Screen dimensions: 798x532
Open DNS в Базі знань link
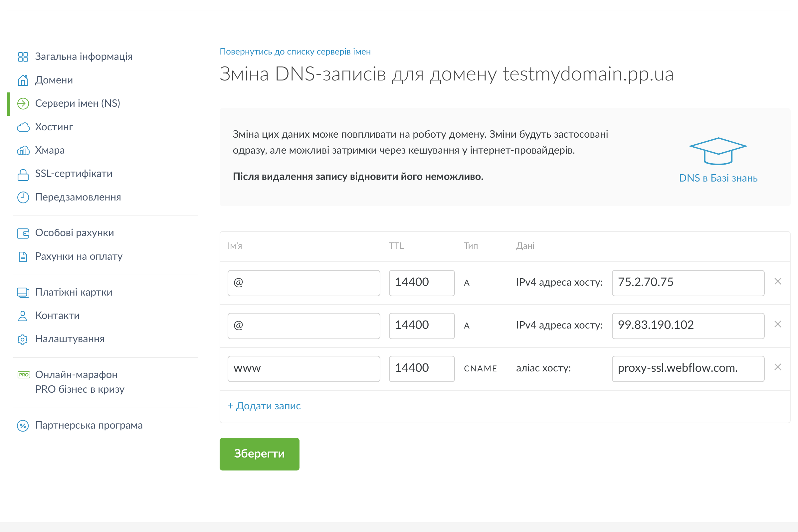point(717,178)
